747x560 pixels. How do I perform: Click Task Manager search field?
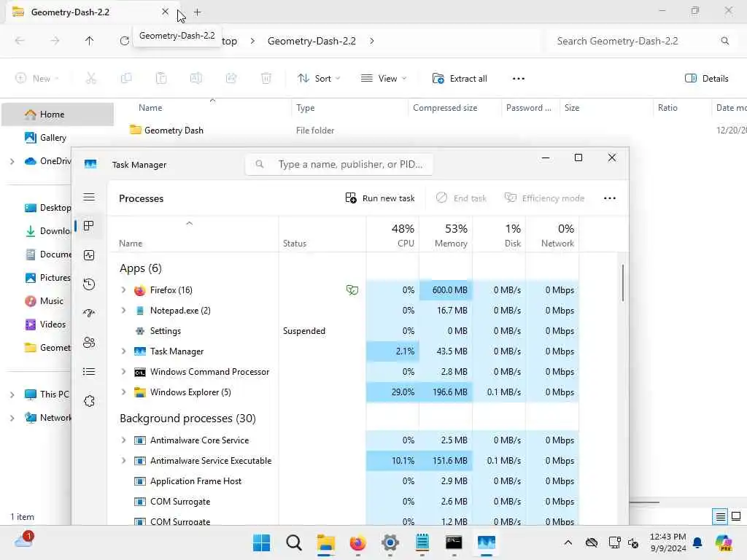pos(339,164)
